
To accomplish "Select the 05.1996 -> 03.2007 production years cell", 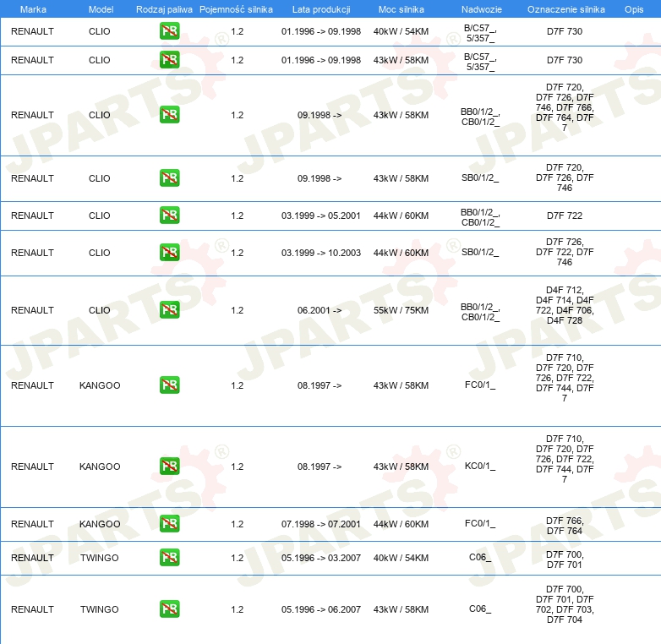I will (321, 558).
